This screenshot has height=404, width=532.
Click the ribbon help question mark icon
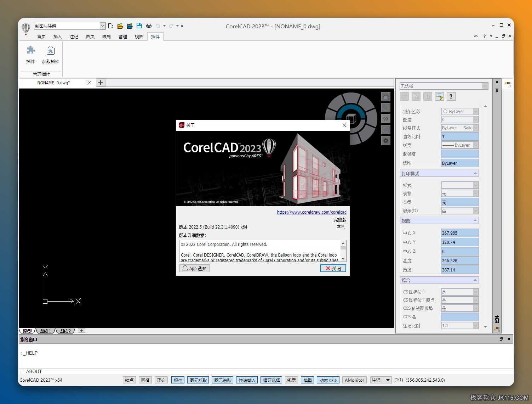[484, 36]
